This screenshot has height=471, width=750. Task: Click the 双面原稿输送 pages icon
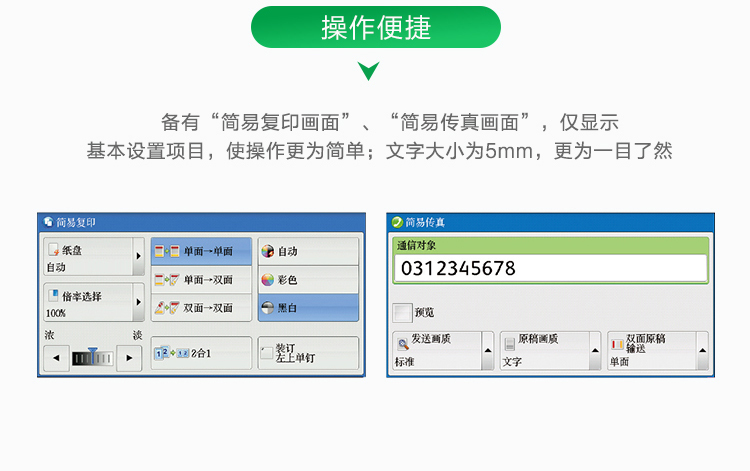point(618,344)
